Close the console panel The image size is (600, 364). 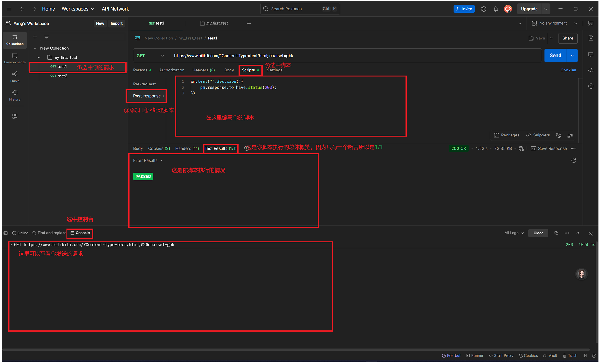coord(591,233)
